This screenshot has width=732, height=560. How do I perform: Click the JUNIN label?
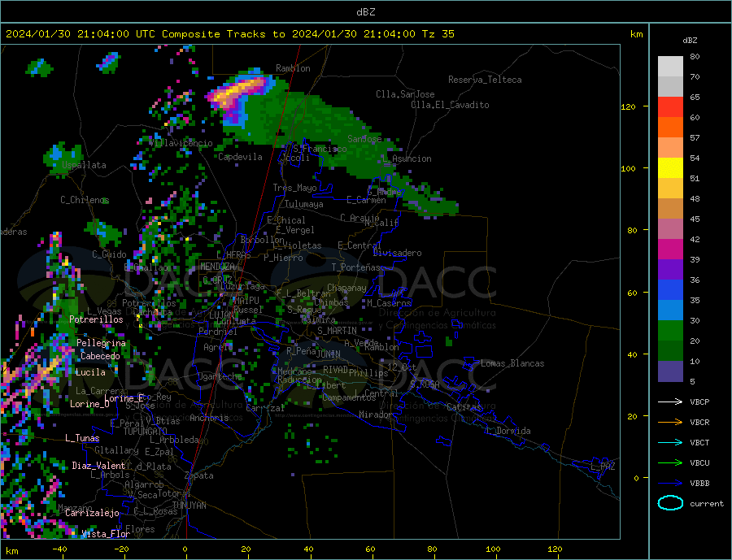tap(329, 354)
